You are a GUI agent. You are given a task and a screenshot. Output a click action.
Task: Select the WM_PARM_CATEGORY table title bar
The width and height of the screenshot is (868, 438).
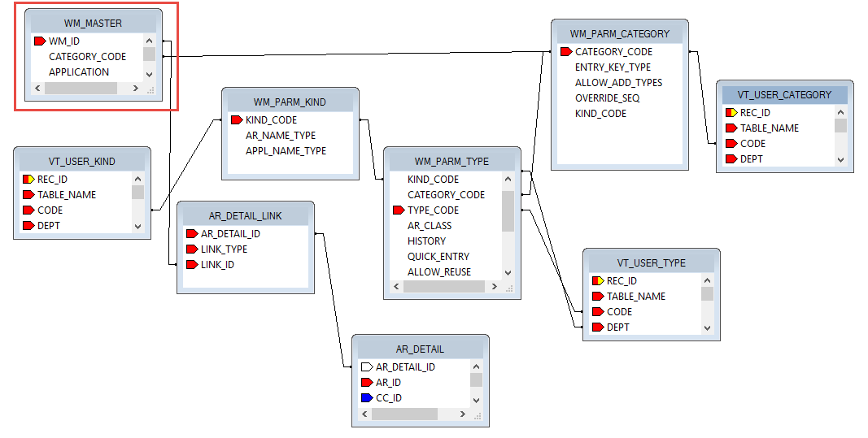(619, 33)
